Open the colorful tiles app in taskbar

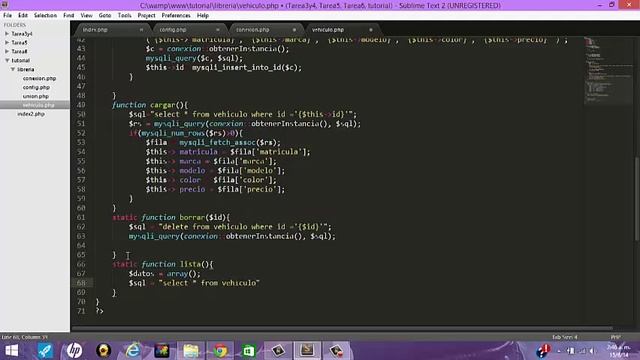(x=162, y=351)
